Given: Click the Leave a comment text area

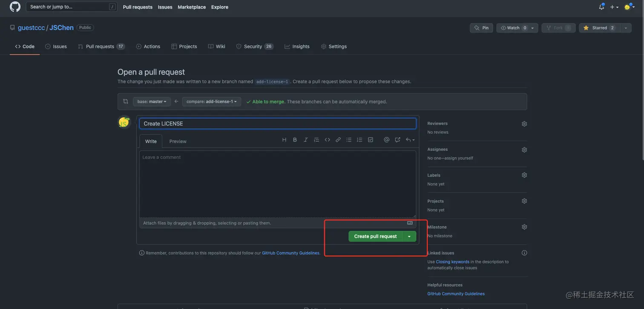Looking at the screenshot, I should 278,184.
